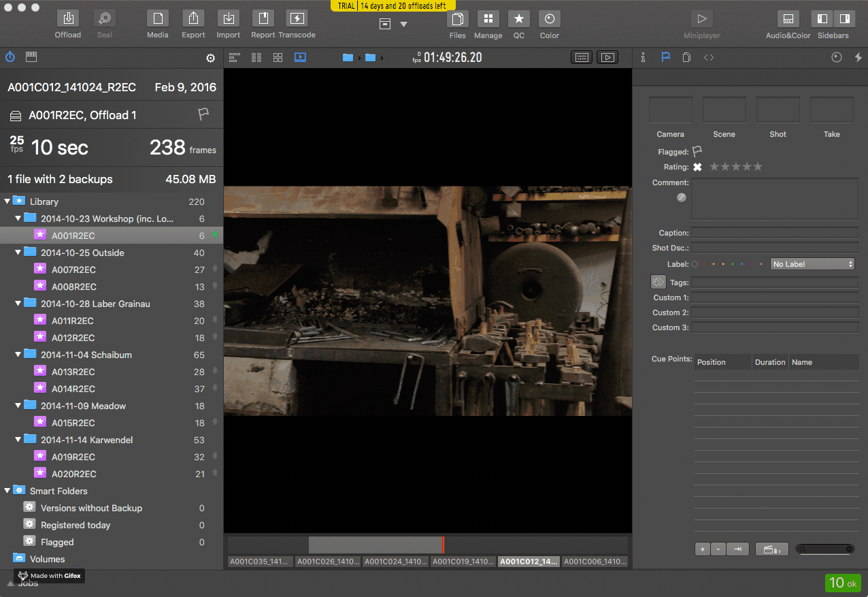
Task: Collapse the Library tree node
Action: pyautogui.click(x=7, y=201)
